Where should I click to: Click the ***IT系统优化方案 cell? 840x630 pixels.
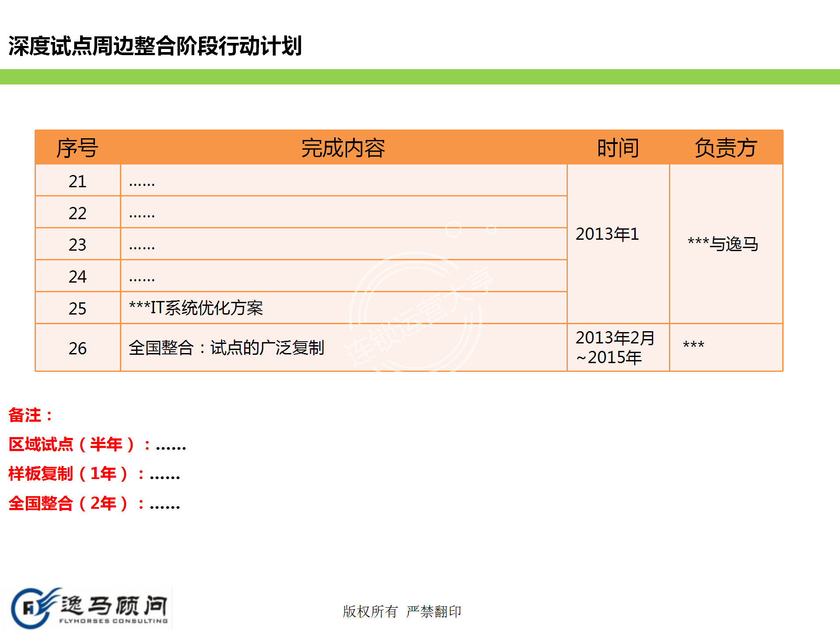tap(196, 308)
